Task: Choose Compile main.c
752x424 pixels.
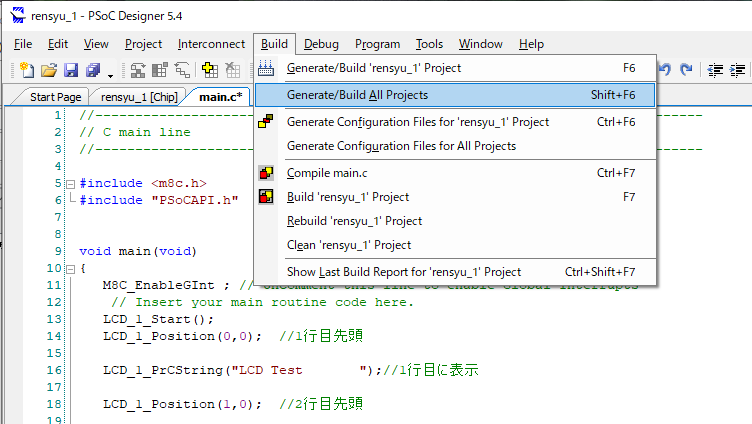Action: pyautogui.click(x=455, y=173)
